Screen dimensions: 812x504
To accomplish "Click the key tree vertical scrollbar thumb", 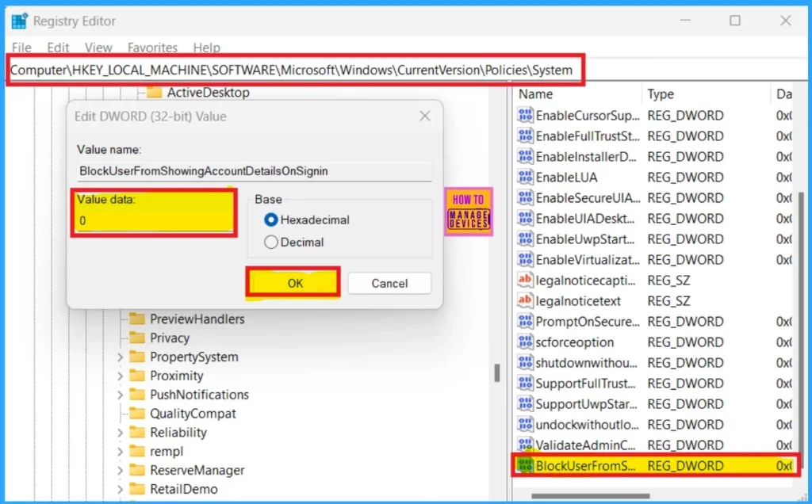I will (x=497, y=372).
